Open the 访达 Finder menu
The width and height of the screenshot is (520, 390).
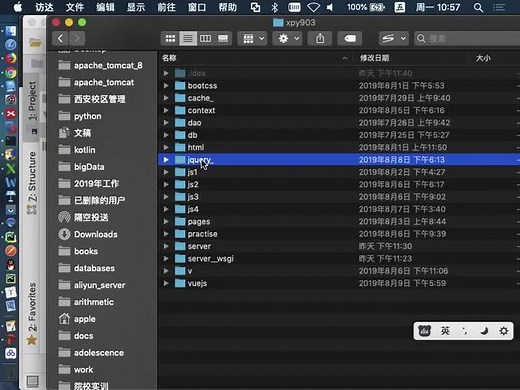[x=44, y=7]
